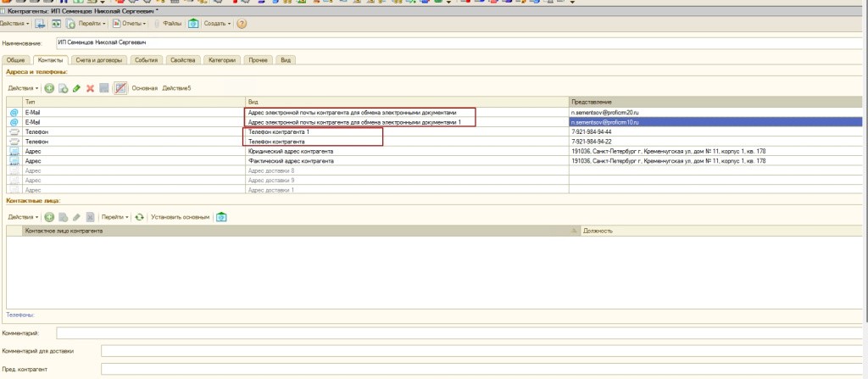Click the Файлы button in top toolbar
Viewport: 868px width, 379px height.
pyautogui.click(x=171, y=24)
